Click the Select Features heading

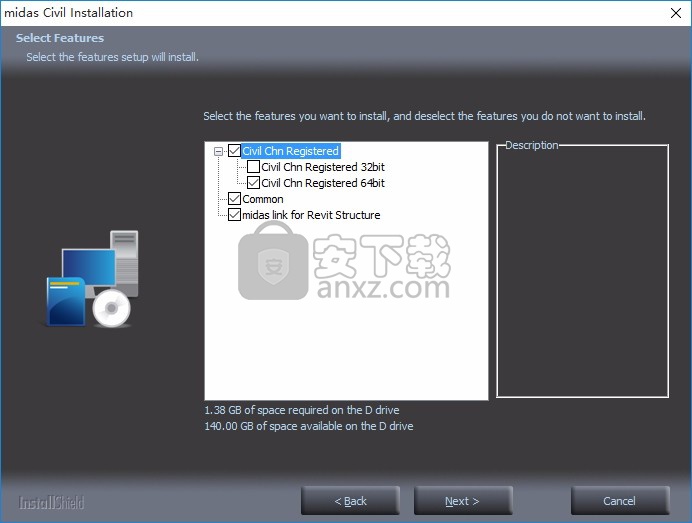pyautogui.click(x=60, y=38)
